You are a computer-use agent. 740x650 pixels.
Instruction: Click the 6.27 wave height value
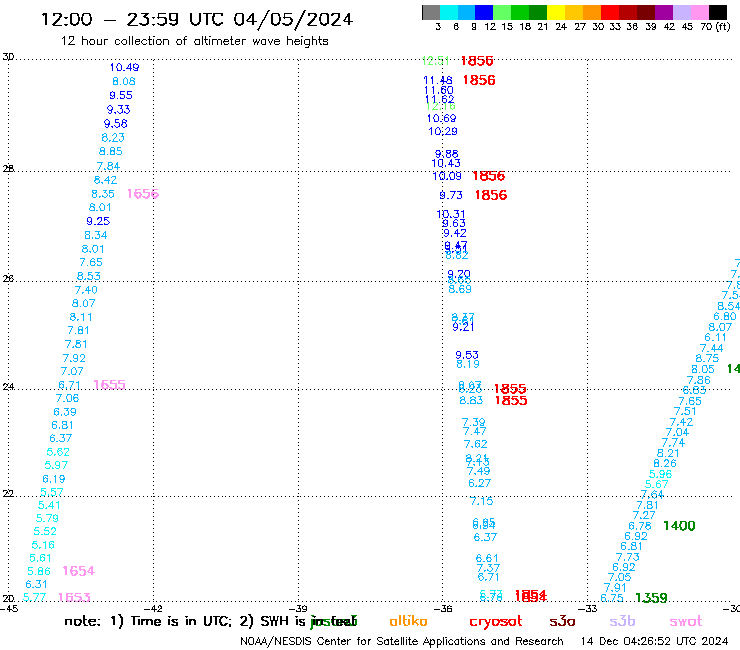[479, 483]
